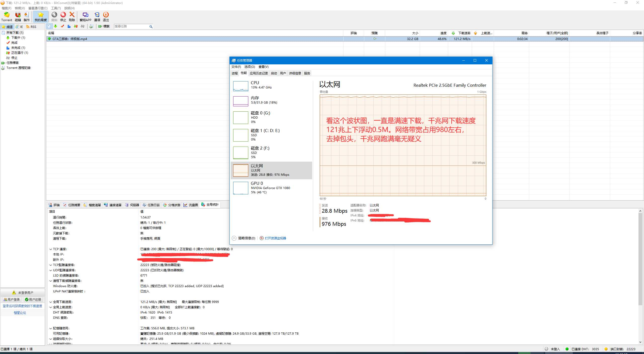This screenshot has width=644, height=354.
Task: Open the 流量圖 tab
Action: click(191, 205)
